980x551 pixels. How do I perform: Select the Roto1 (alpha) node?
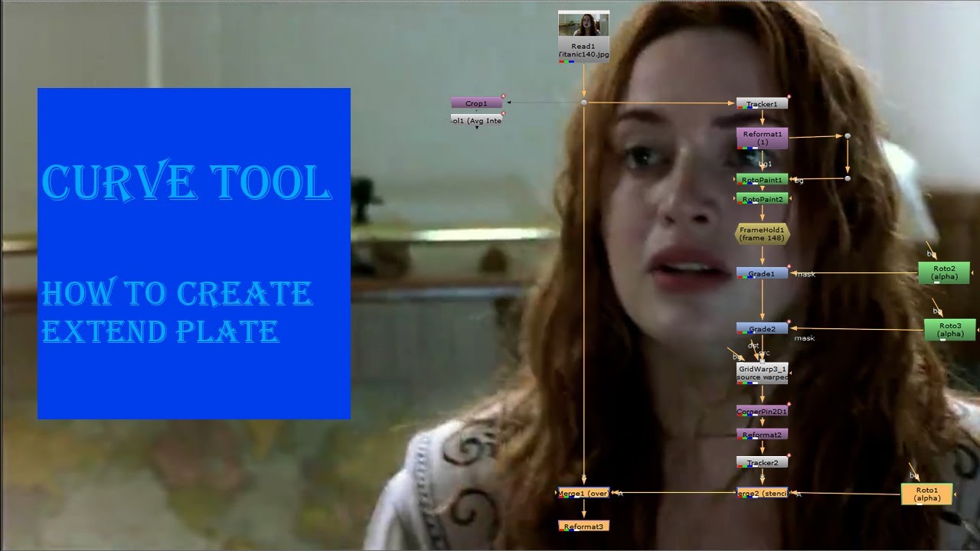pyautogui.click(x=926, y=494)
